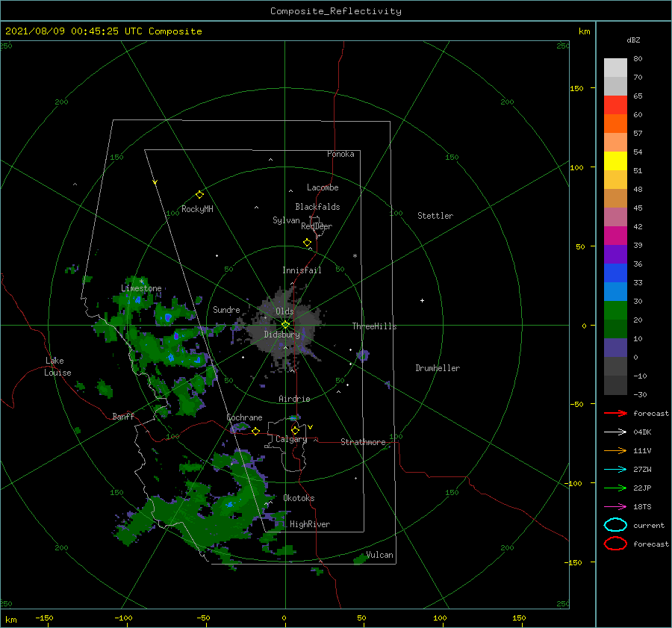Screen dimensions: 672x628
Task: Click the yellow diamond marker below RedDeer
Action: pyautogui.click(x=308, y=243)
